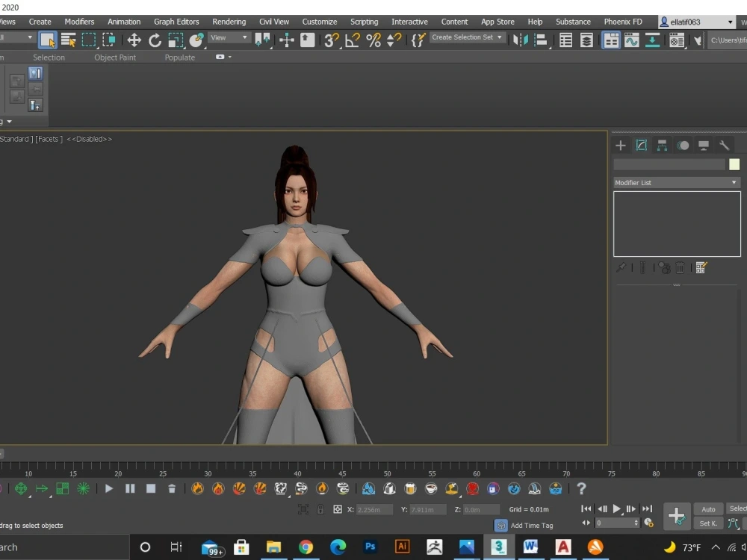Viewport: 747px width, 560px height.
Task: Click the Align tool icon
Action: (541, 40)
